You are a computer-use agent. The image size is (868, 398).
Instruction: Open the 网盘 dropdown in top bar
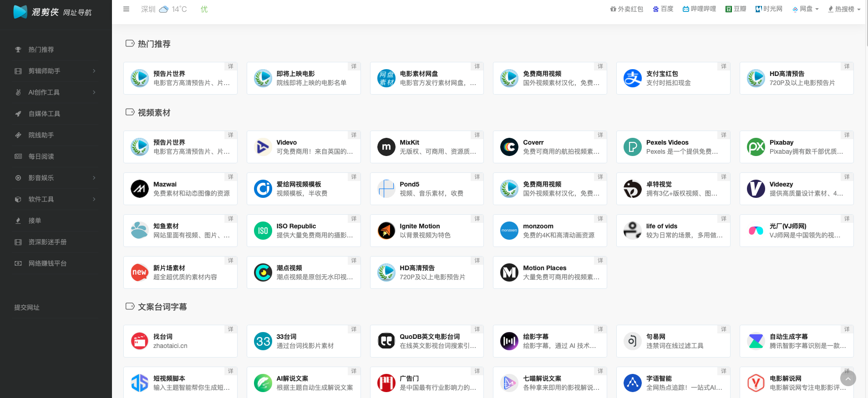806,9
